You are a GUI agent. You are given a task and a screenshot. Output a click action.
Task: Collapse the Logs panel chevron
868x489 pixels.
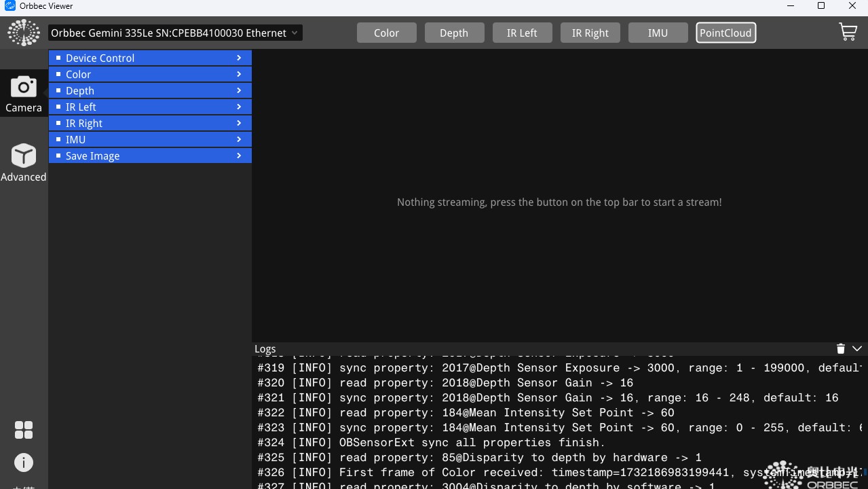pos(857,348)
